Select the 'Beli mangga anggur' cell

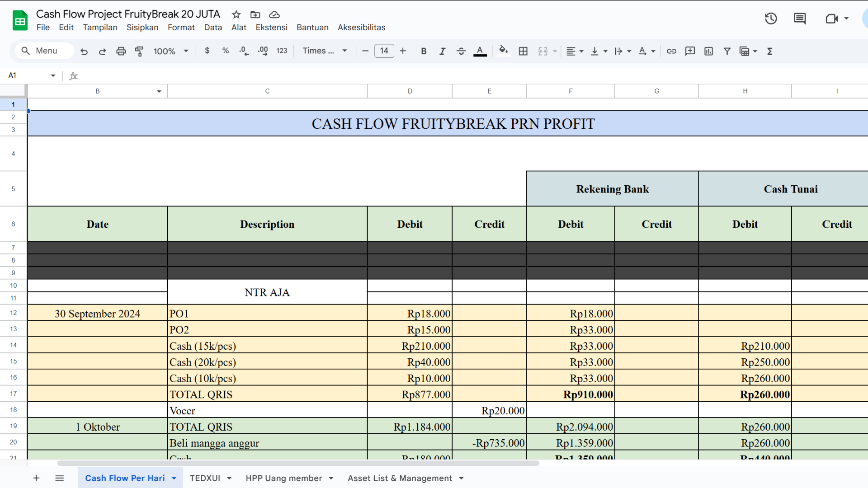(267, 443)
